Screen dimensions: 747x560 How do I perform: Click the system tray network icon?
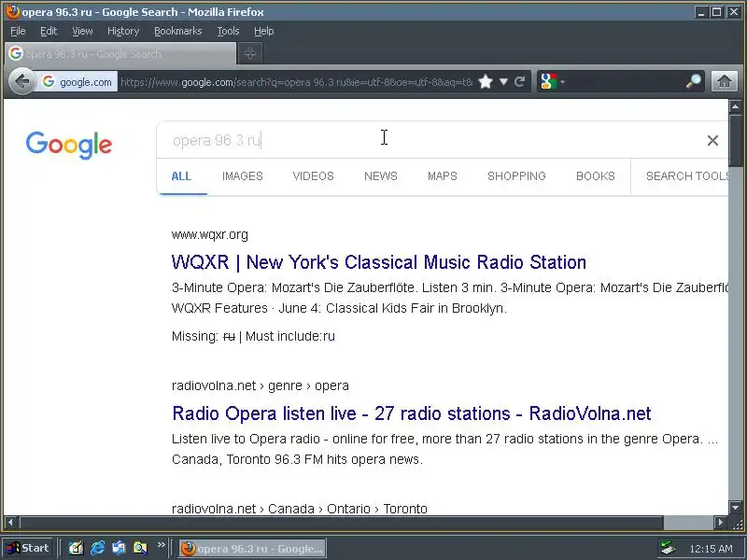[668, 549]
